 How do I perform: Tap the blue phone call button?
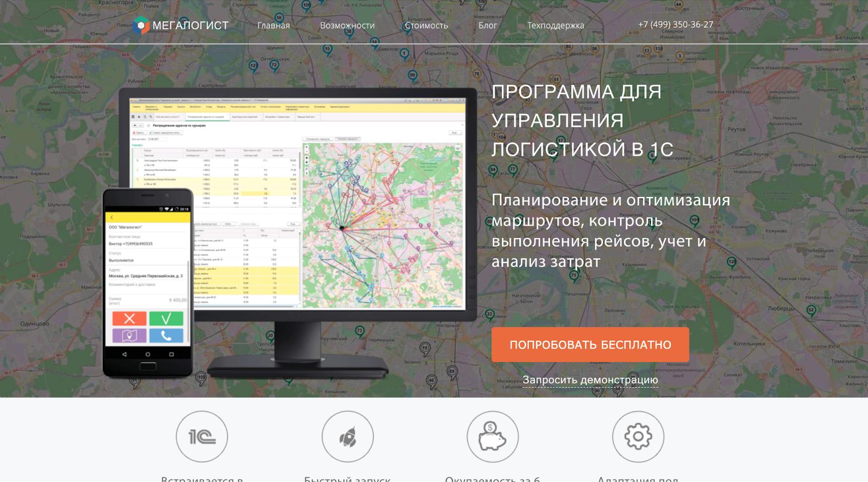[166, 336]
